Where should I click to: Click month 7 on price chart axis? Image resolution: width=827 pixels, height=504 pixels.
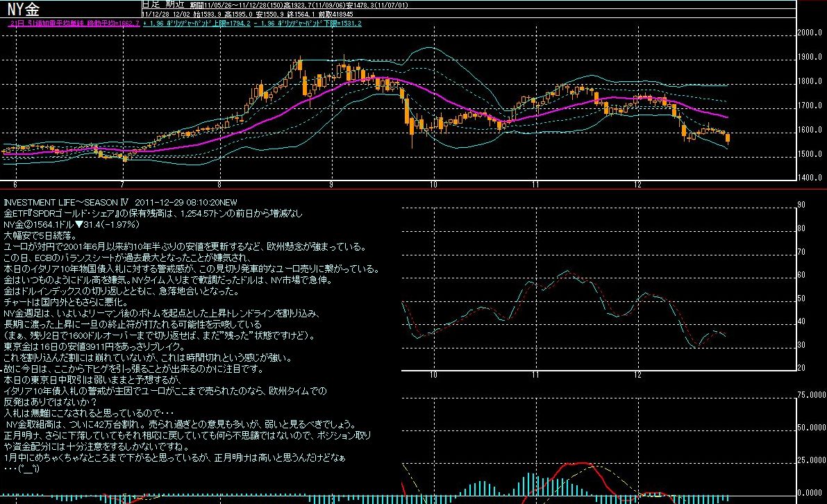pos(122,185)
